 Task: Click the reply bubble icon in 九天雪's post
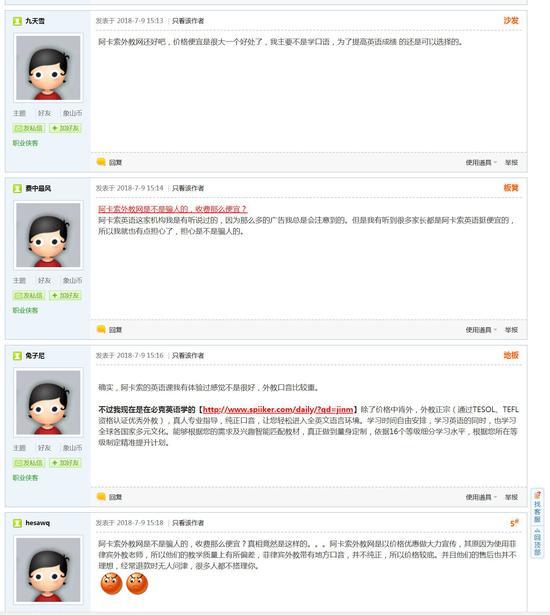(101, 162)
